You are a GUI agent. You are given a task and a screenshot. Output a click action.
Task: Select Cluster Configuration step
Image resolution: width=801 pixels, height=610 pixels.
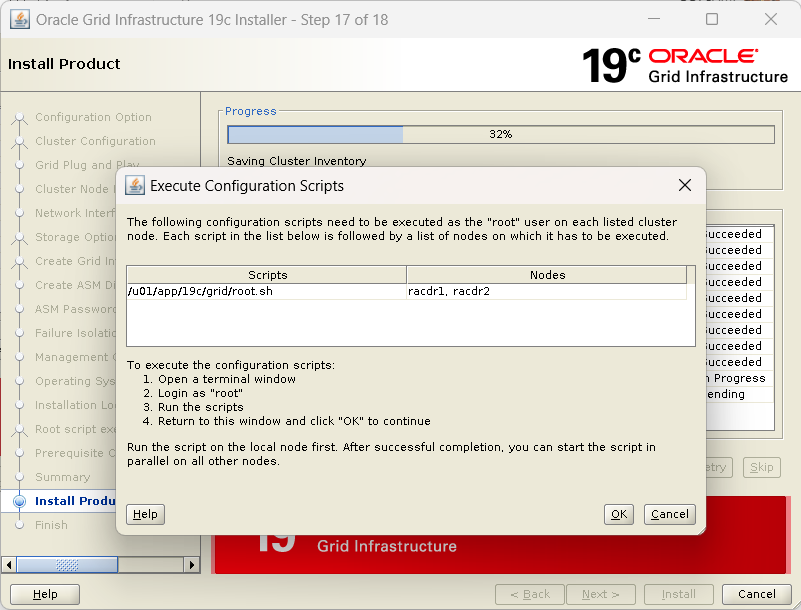tap(95, 141)
